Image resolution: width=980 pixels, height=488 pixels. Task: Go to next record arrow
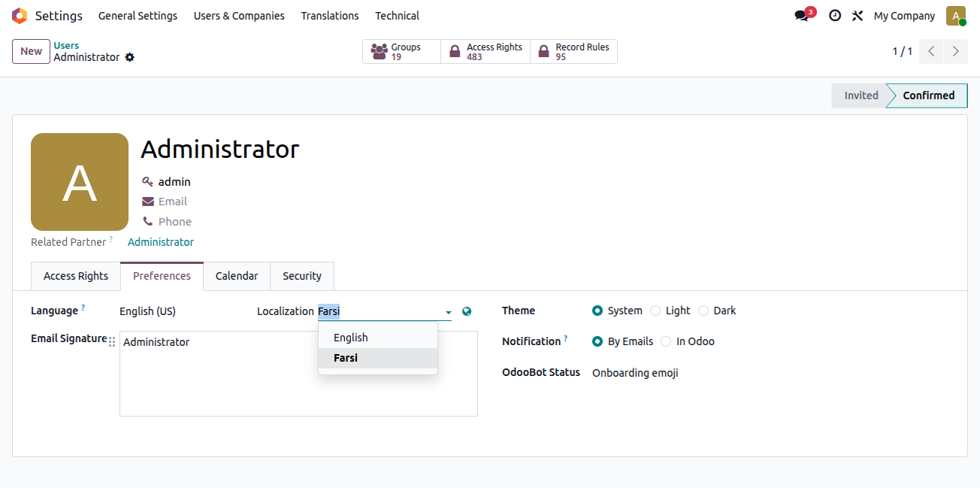click(x=956, y=51)
